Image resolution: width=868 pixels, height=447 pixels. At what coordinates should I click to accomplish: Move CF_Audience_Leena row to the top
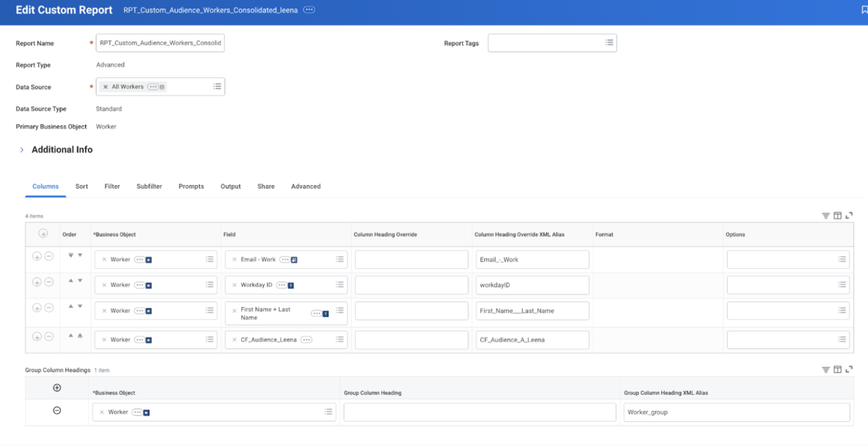[80, 336]
